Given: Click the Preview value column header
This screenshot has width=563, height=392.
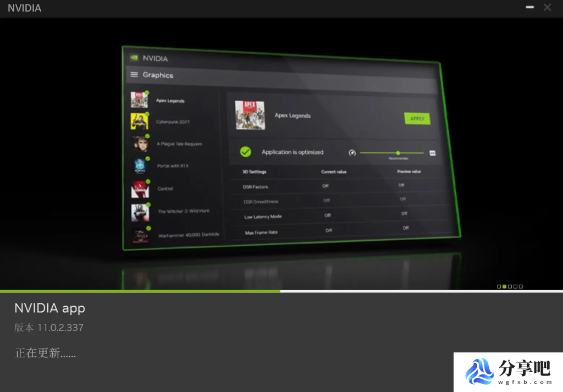Looking at the screenshot, I should tap(409, 171).
